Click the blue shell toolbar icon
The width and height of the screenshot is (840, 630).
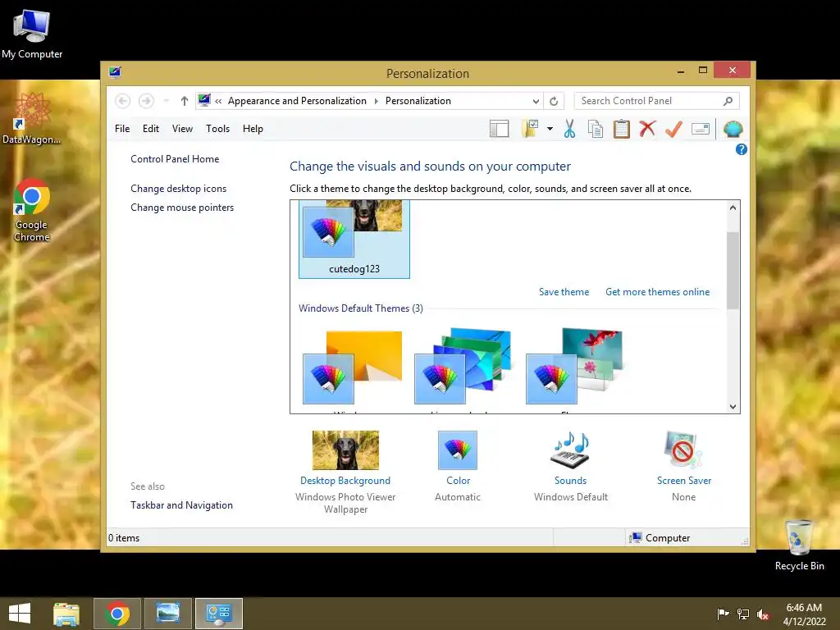733,129
